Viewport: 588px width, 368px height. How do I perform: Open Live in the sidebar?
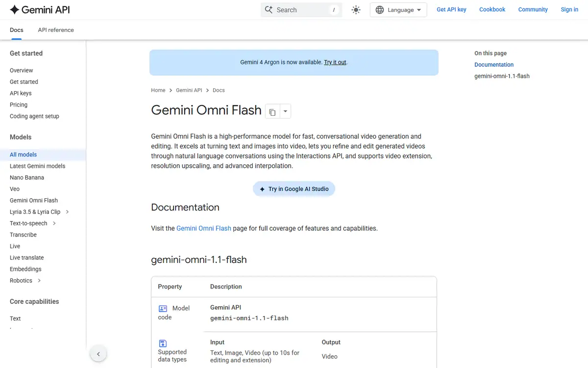pyautogui.click(x=15, y=246)
